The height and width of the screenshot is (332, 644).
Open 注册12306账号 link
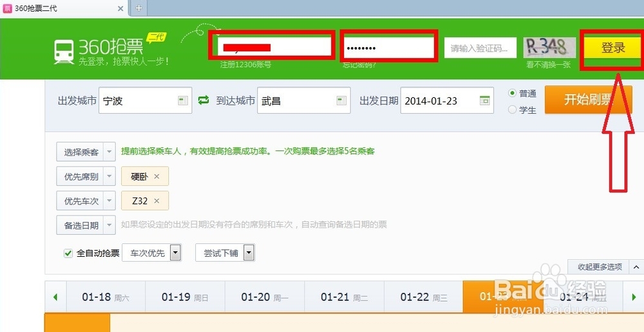pyautogui.click(x=245, y=65)
